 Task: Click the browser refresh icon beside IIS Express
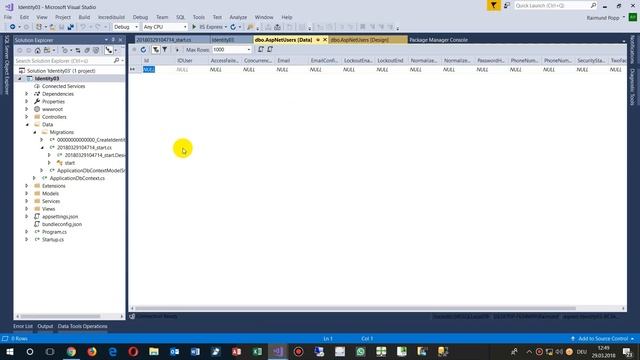[x=233, y=27]
